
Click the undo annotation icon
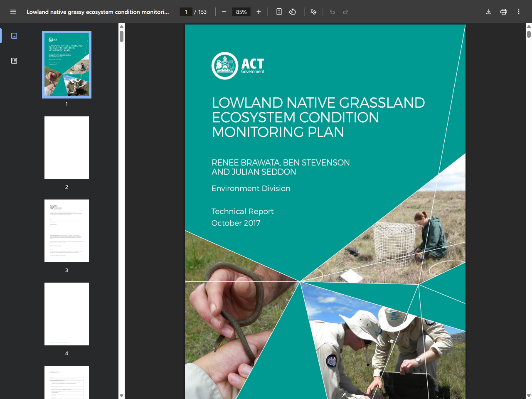point(332,12)
